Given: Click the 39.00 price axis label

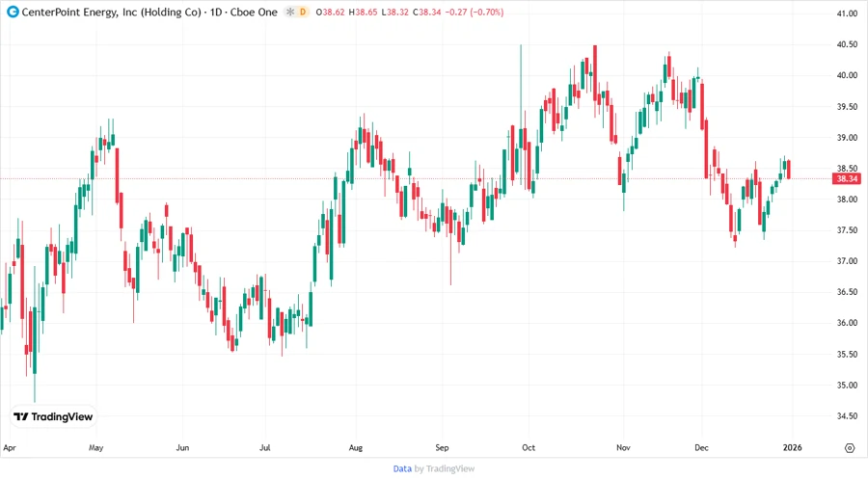Looking at the screenshot, I should tap(847, 138).
